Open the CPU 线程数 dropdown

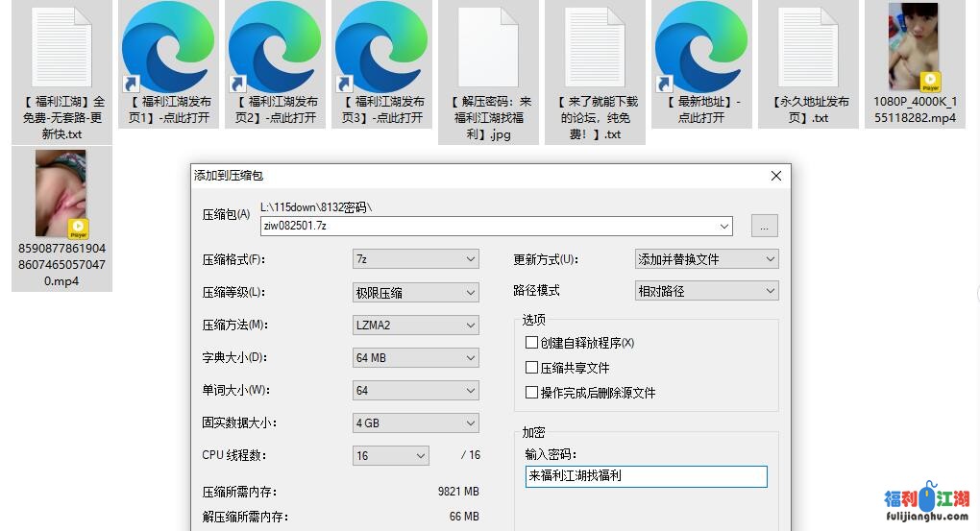pyautogui.click(x=390, y=455)
